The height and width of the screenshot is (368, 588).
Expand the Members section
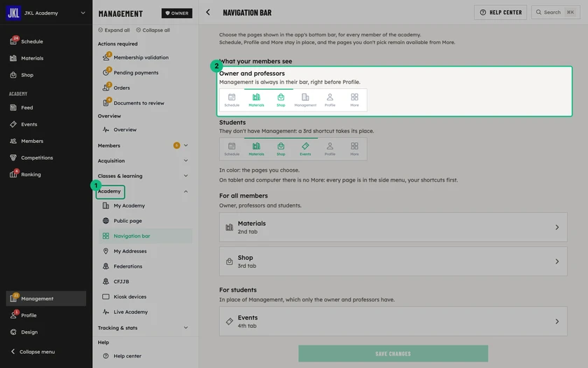185,145
